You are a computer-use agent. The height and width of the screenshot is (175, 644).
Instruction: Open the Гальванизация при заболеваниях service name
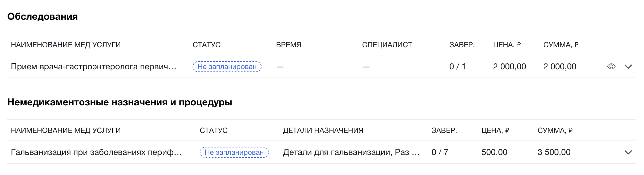tap(96, 152)
